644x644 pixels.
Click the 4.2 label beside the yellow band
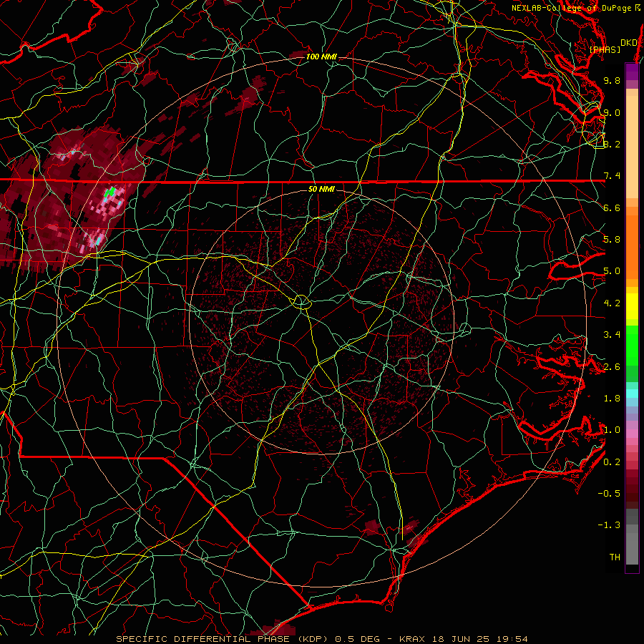click(612, 303)
